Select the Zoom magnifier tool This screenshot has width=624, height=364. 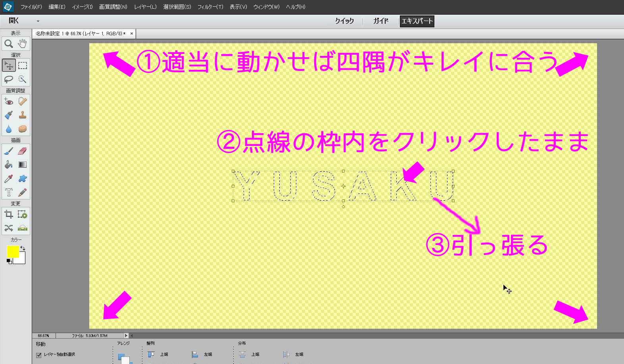(x=8, y=44)
